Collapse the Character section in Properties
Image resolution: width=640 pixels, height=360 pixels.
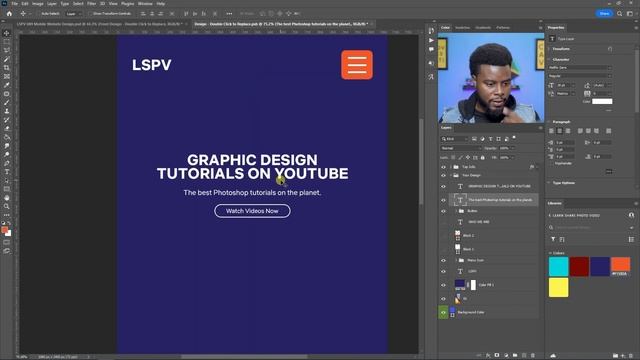pyautogui.click(x=549, y=60)
